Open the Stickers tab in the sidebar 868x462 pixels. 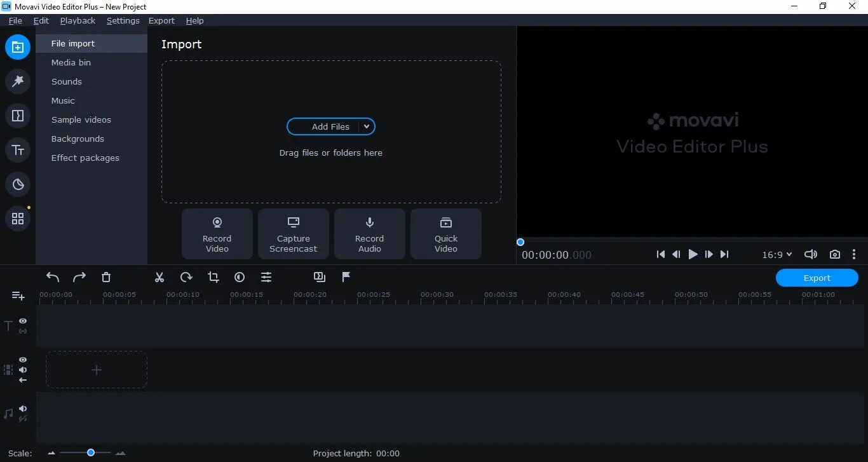coord(18,184)
